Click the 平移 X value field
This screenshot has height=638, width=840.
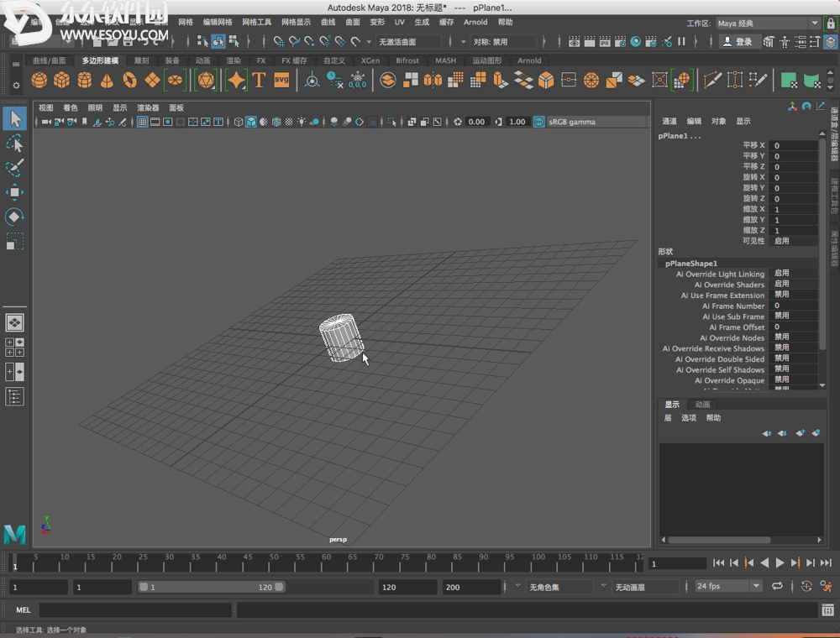click(x=793, y=145)
